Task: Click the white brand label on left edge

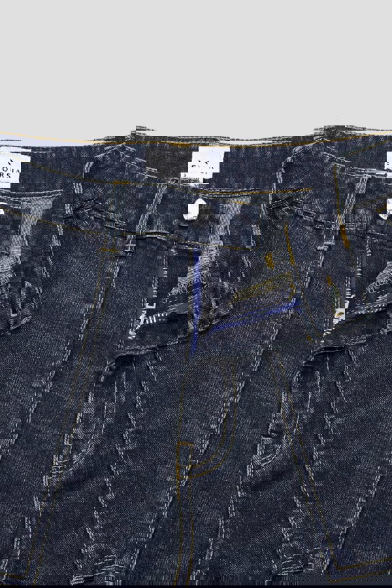Action: coord(9,170)
